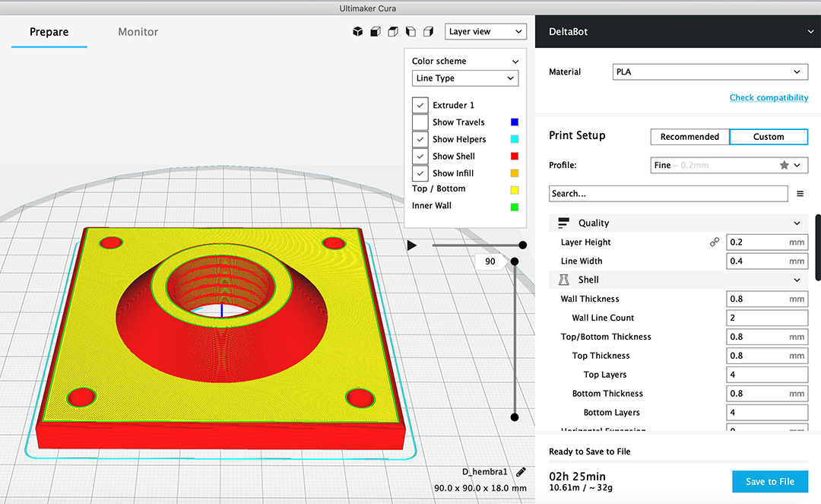The width and height of the screenshot is (821, 504).
Task: Click the Shell section icon
Action: coord(564,280)
